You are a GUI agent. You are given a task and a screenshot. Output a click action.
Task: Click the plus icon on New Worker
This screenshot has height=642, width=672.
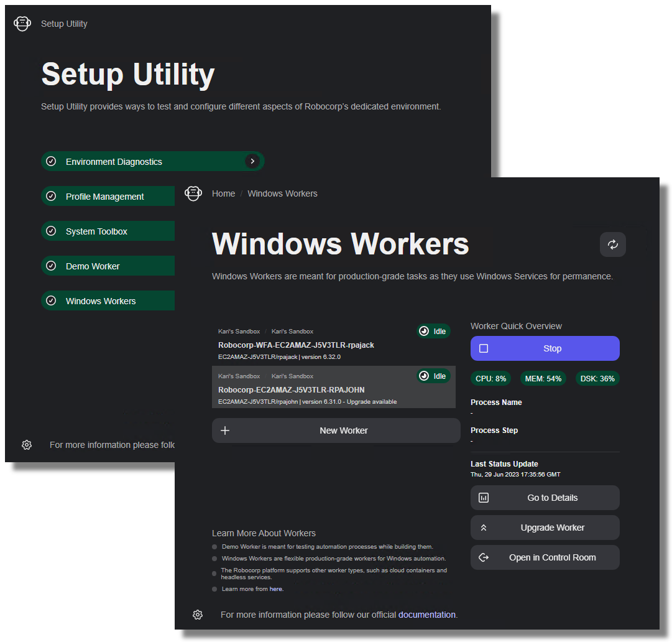pos(225,430)
